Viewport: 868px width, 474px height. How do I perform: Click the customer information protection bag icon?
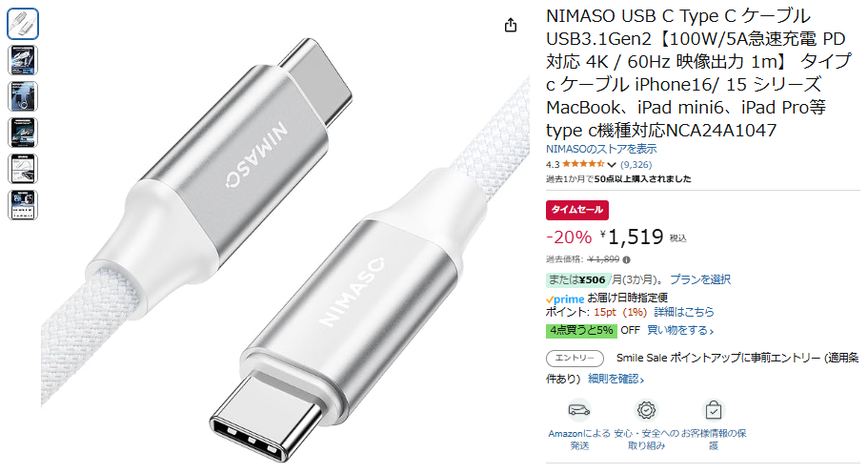(713, 410)
